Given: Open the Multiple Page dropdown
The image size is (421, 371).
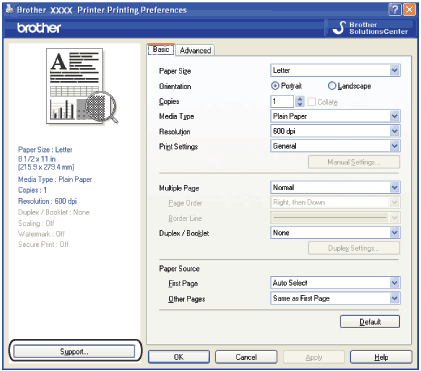Looking at the screenshot, I should click(335, 187).
